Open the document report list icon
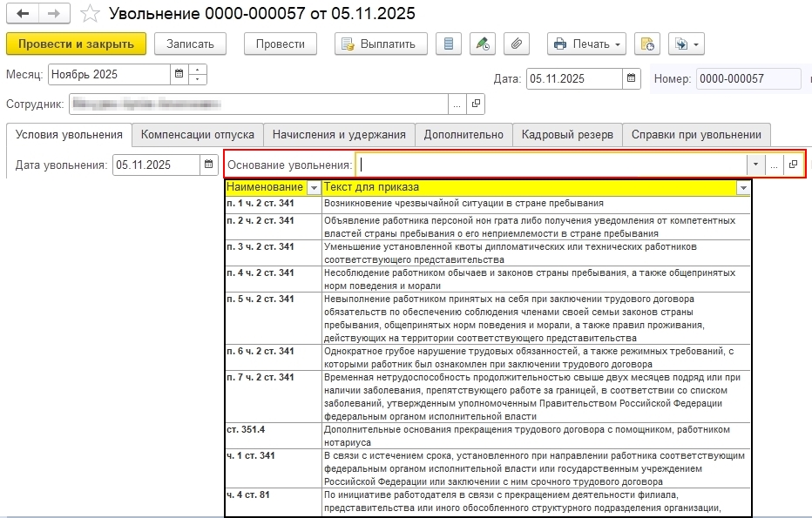Image resolution: width=812 pixels, height=518 pixels. (x=449, y=44)
